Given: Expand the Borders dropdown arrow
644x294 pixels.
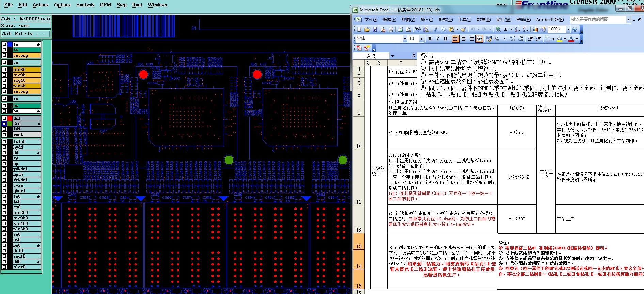Looking at the screenshot, I should (553, 39).
